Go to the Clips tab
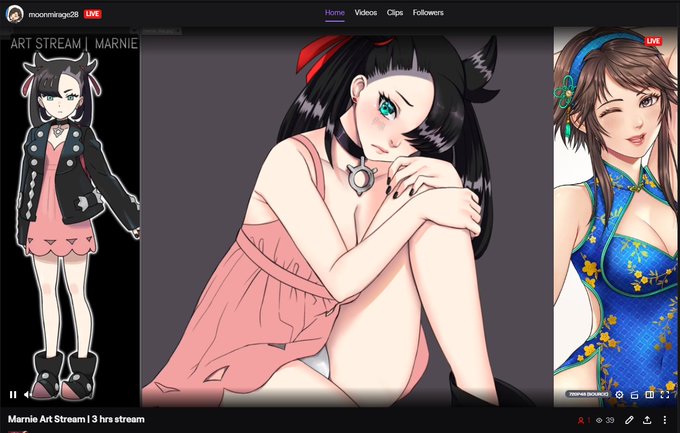The width and height of the screenshot is (680, 433). [395, 13]
